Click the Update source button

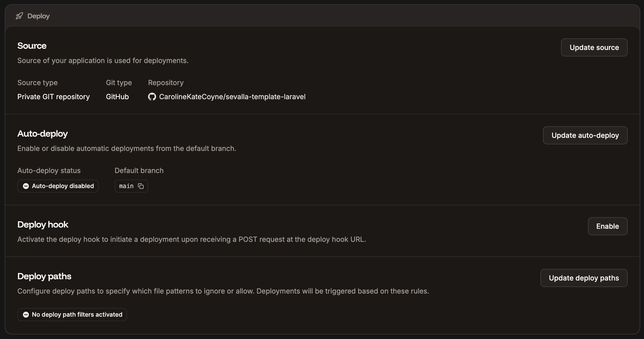pyautogui.click(x=594, y=47)
